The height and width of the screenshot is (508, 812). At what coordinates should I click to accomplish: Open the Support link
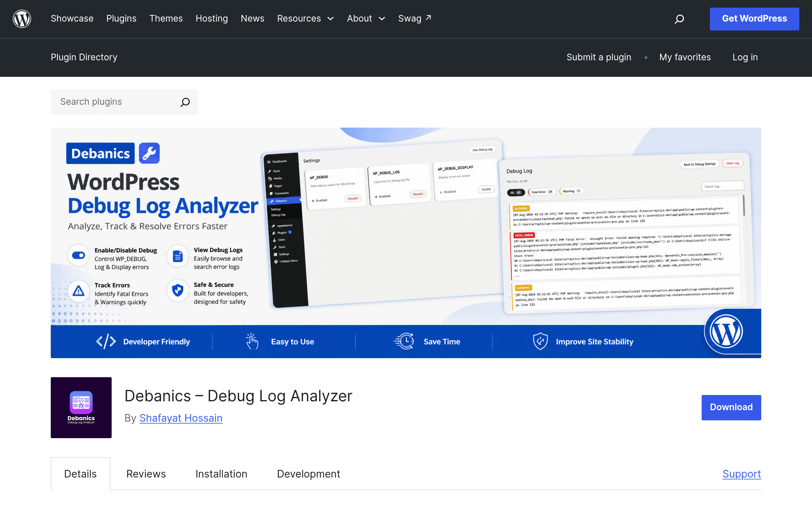742,474
